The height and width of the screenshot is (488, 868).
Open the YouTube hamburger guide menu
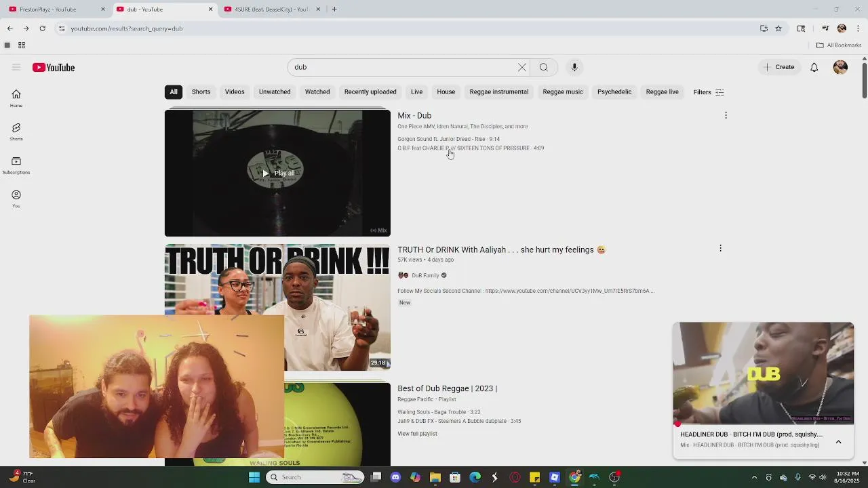point(16,67)
